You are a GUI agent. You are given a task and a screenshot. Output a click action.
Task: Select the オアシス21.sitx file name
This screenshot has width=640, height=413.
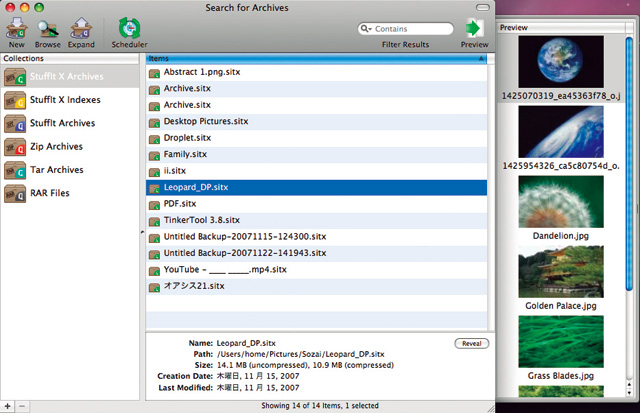(194, 286)
